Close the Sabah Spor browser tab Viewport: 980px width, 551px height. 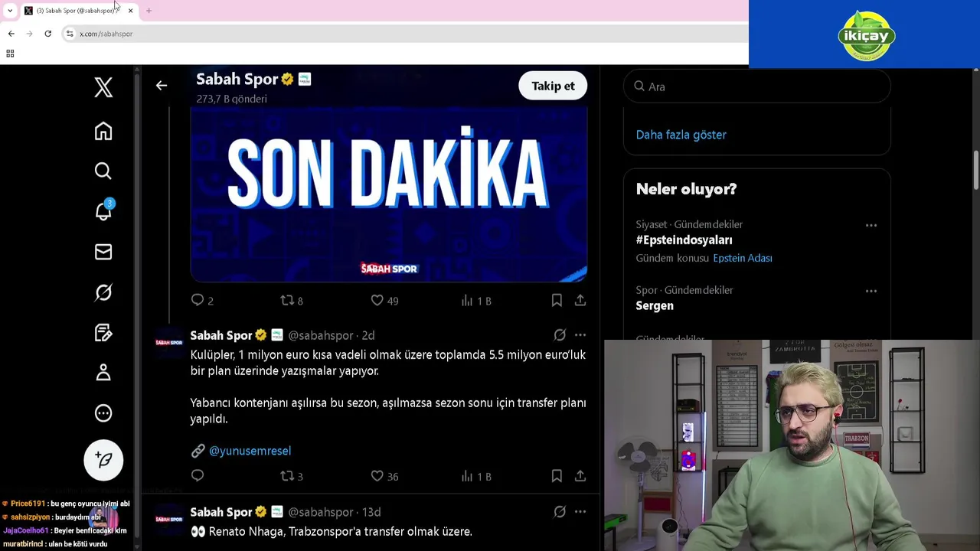tap(130, 11)
